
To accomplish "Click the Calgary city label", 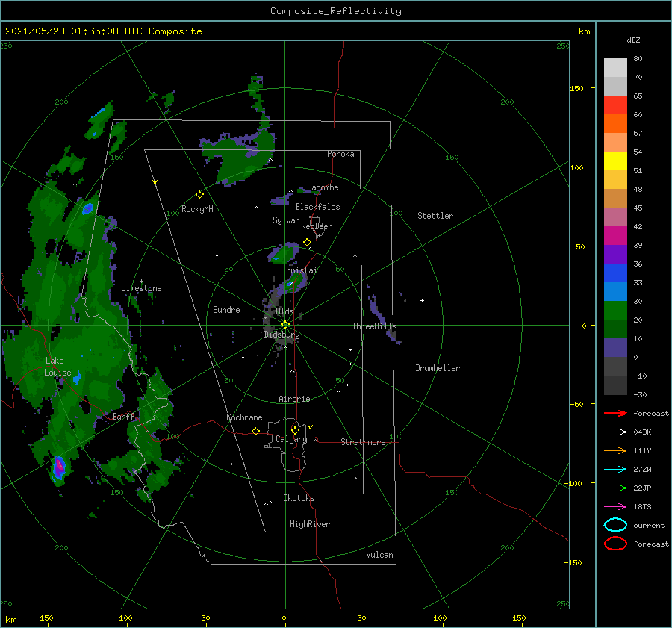I will tap(291, 439).
